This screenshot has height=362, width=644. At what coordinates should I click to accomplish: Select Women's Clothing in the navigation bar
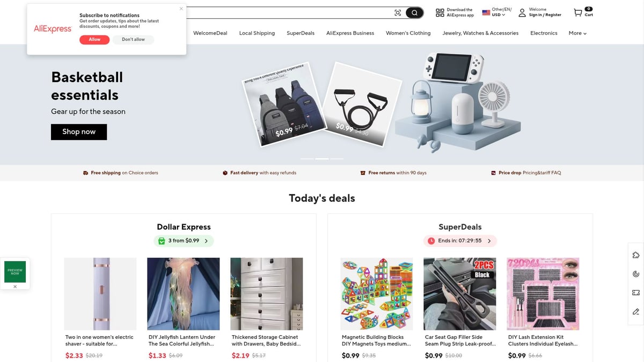coord(408,33)
